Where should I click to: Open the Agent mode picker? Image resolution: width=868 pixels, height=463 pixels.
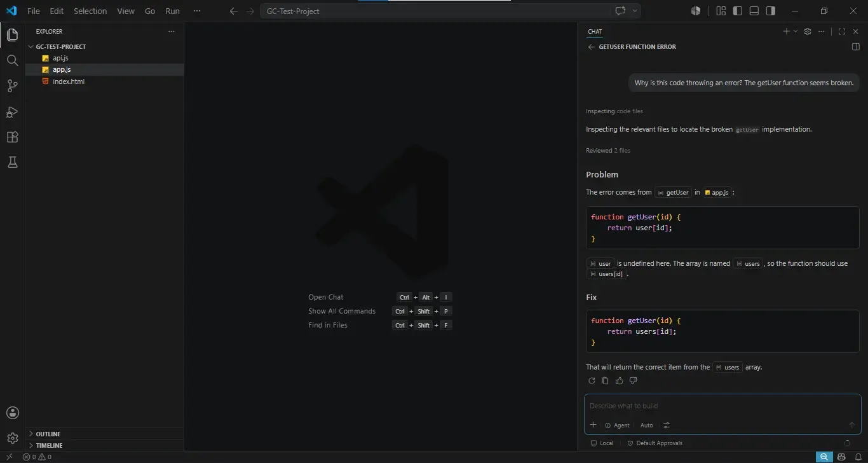pos(617,425)
